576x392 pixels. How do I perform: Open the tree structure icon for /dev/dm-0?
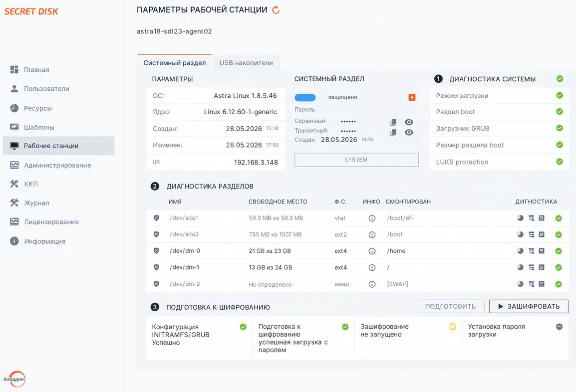tap(531, 251)
